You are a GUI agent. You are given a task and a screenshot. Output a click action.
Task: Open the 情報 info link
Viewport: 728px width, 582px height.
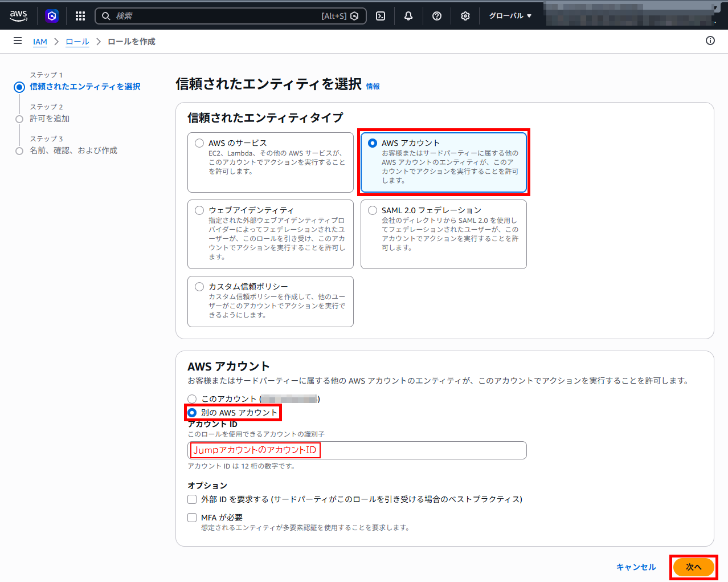(x=373, y=87)
